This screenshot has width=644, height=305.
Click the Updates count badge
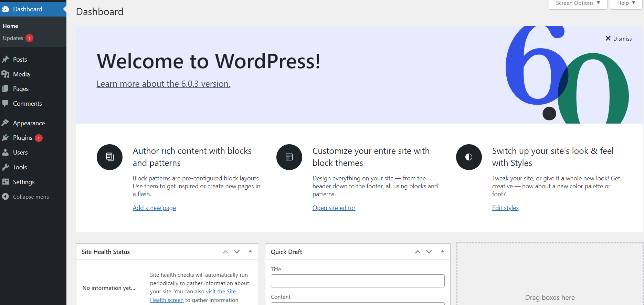coord(30,38)
